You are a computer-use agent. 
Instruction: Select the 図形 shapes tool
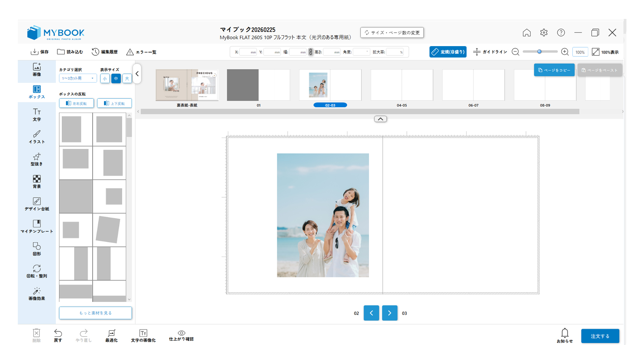click(37, 249)
